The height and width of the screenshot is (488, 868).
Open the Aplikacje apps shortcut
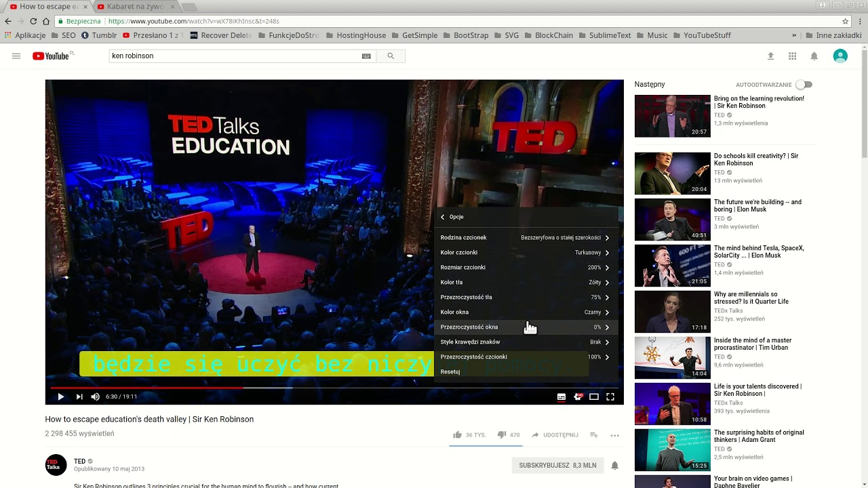25,35
